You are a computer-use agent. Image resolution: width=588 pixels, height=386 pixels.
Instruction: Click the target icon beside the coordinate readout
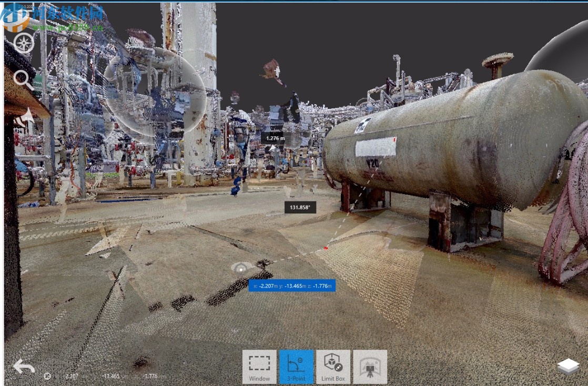click(x=48, y=377)
